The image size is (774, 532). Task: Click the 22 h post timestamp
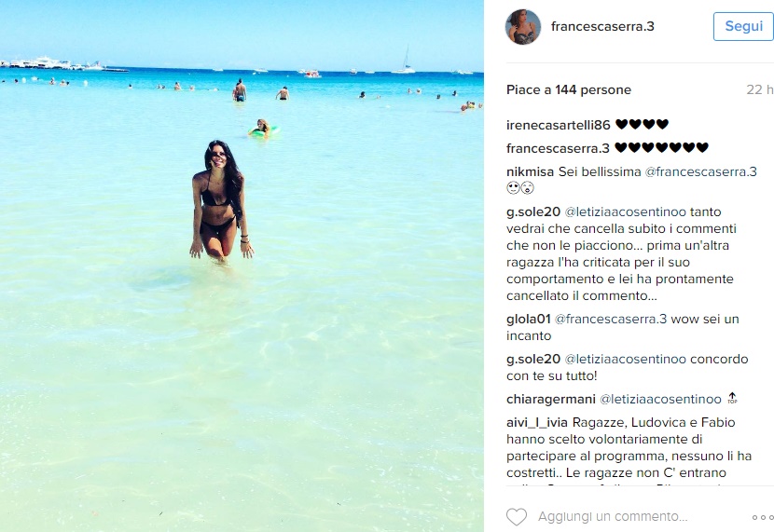pyautogui.click(x=760, y=89)
